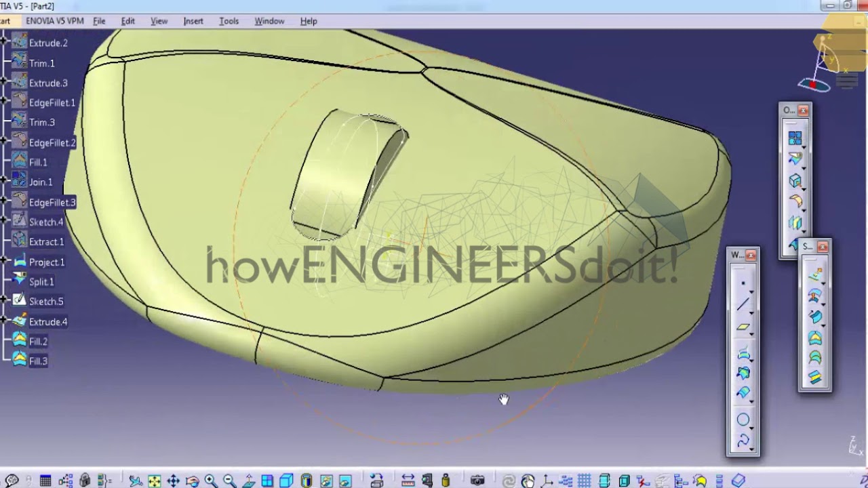Activate the Rotate view tool

coord(193,481)
